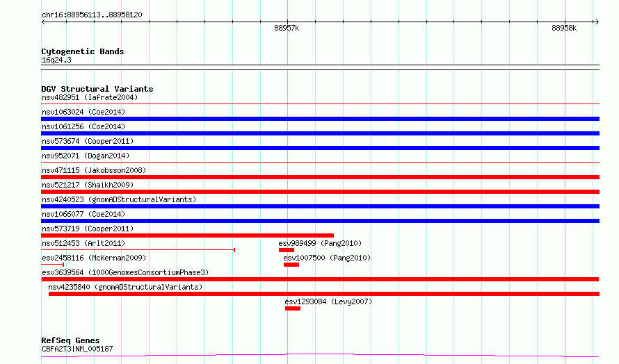Select the DGV Structural Variants track heading

click(x=97, y=89)
